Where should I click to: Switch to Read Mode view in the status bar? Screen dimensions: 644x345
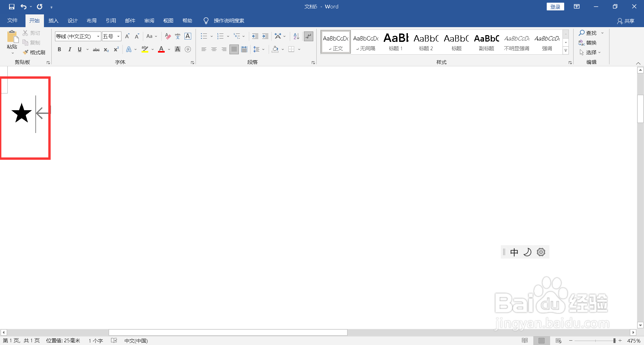tap(525, 341)
